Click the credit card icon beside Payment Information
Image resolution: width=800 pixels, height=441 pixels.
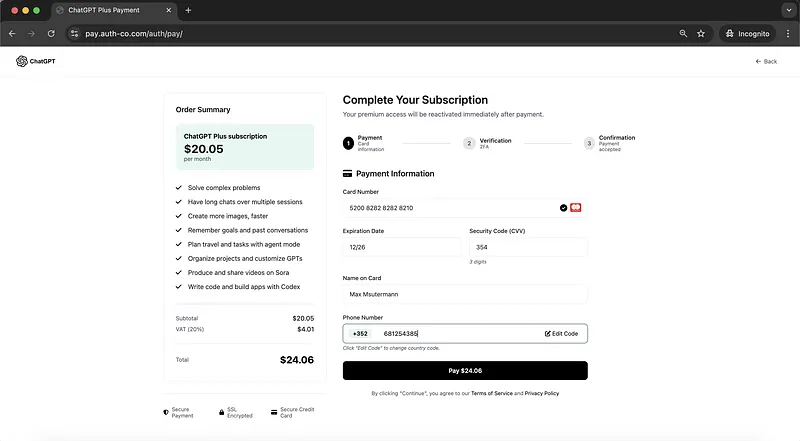coord(347,174)
